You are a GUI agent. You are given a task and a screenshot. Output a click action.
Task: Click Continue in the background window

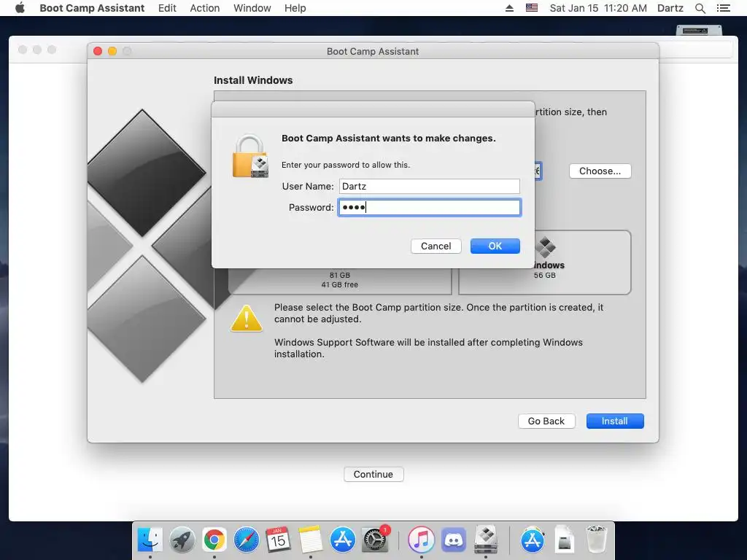click(373, 474)
